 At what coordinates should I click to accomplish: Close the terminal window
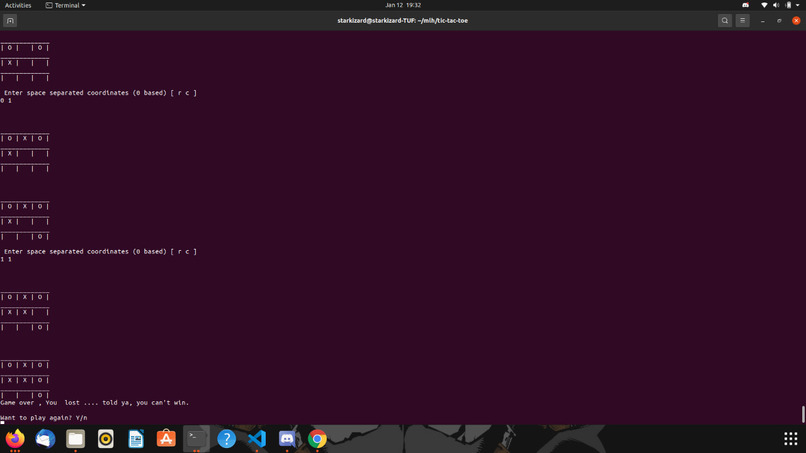[x=796, y=21]
